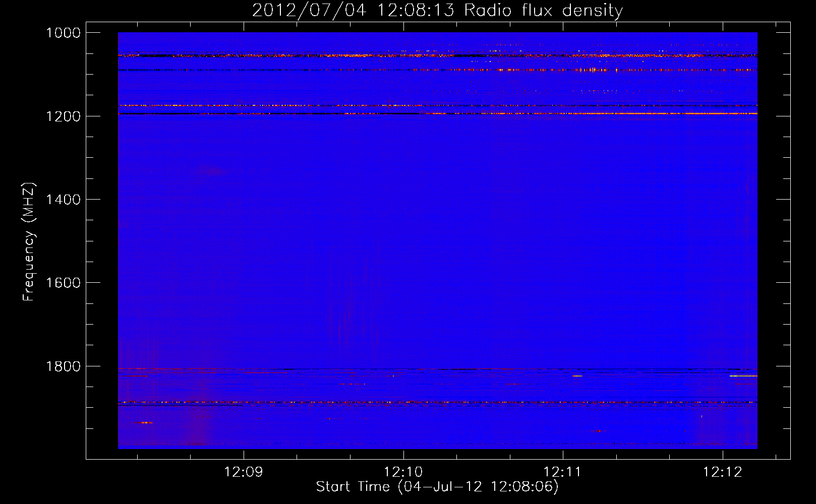816x504 pixels.
Task: Select the 1600 frequency tick label
Action: [x=63, y=283]
